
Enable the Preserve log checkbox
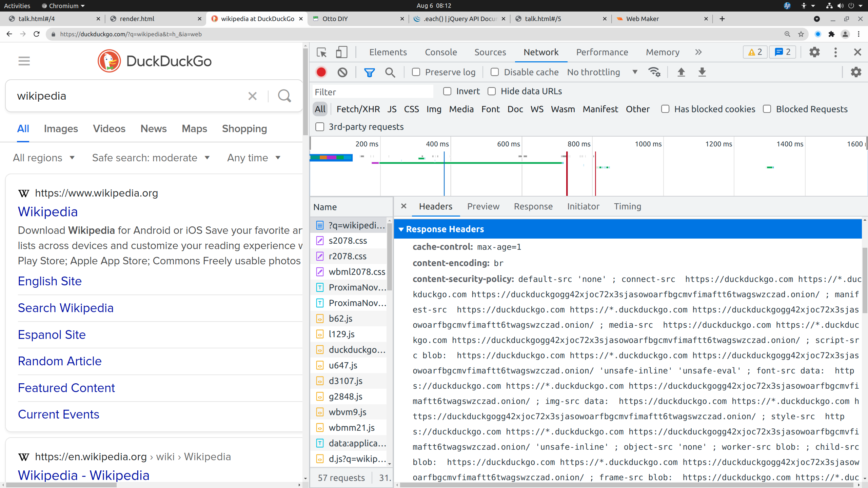tap(416, 72)
